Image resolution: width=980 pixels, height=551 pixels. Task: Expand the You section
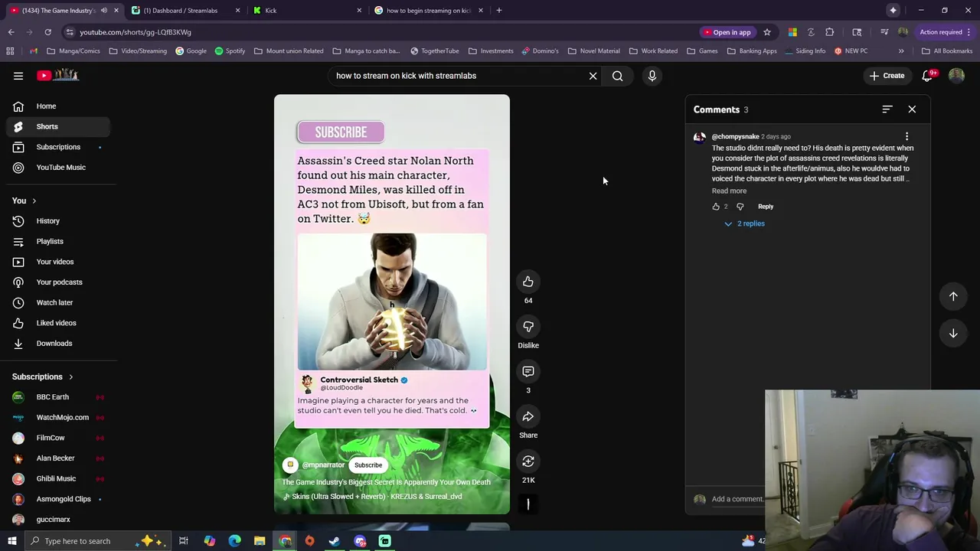pos(24,201)
